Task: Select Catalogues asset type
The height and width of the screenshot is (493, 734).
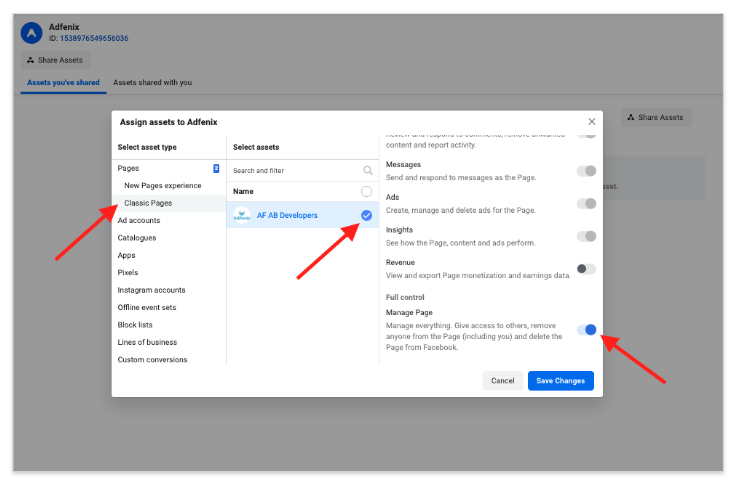Action: (x=137, y=237)
